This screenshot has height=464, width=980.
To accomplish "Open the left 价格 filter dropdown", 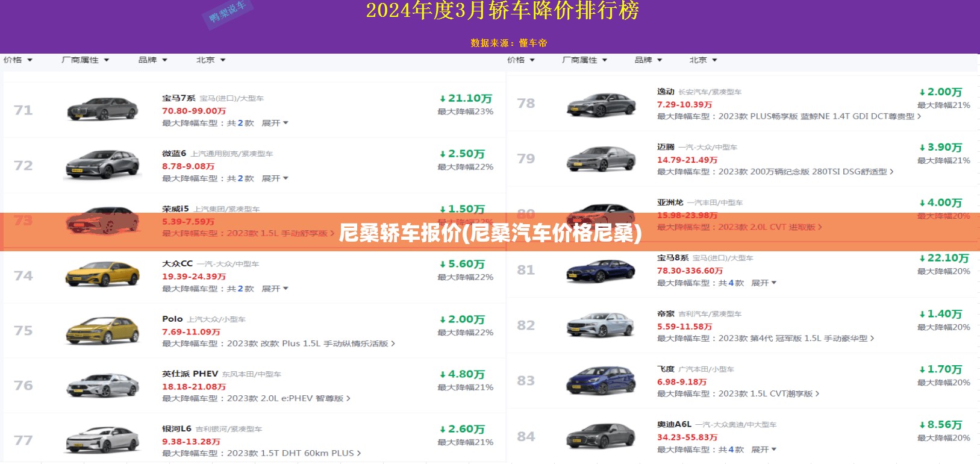I will [x=17, y=60].
